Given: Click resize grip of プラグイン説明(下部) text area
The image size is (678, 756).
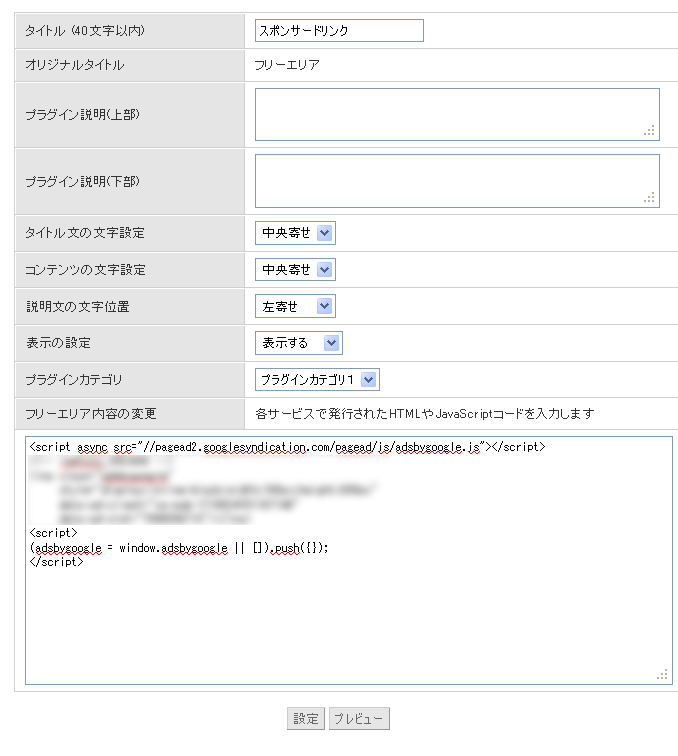Looking at the screenshot, I should coord(650,197).
